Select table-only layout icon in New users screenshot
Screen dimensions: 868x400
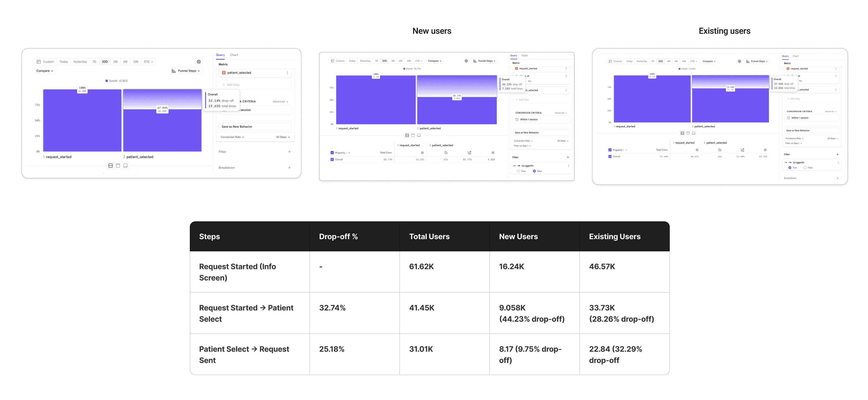click(x=419, y=135)
